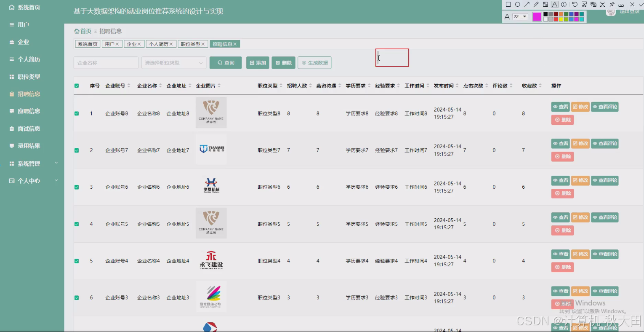Sort by 评论数 column arrows

coord(511,86)
